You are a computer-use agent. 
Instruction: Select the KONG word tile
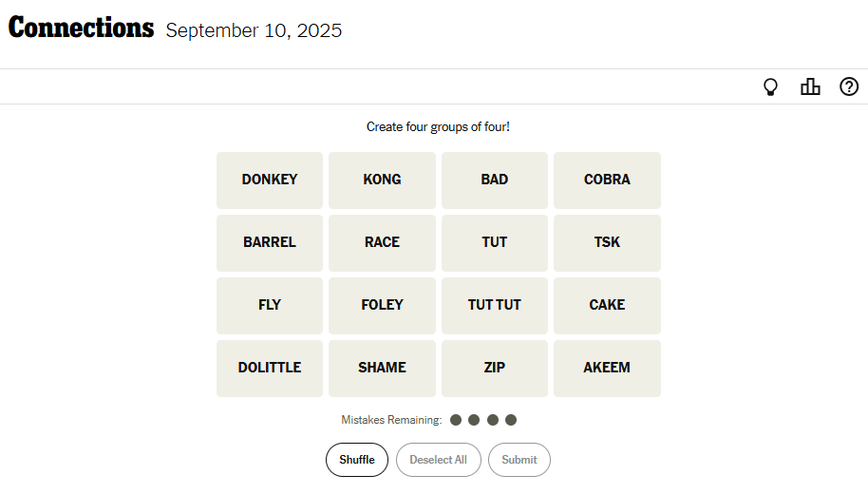[x=382, y=180]
